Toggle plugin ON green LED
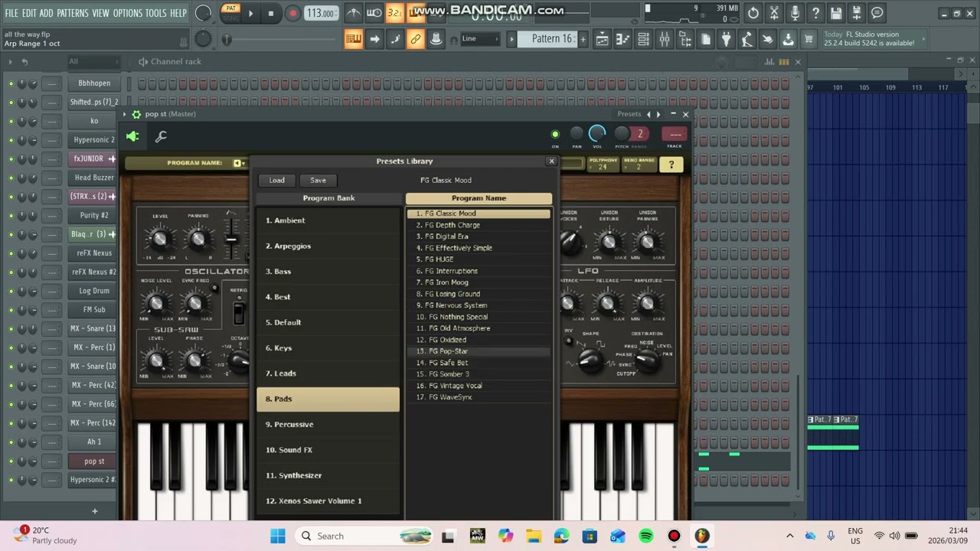Image resolution: width=980 pixels, height=551 pixels. (555, 135)
